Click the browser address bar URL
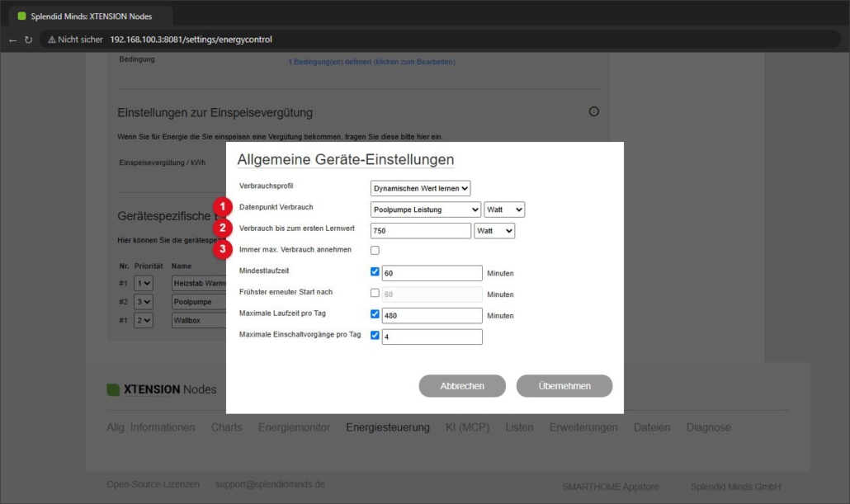 point(191,40)
